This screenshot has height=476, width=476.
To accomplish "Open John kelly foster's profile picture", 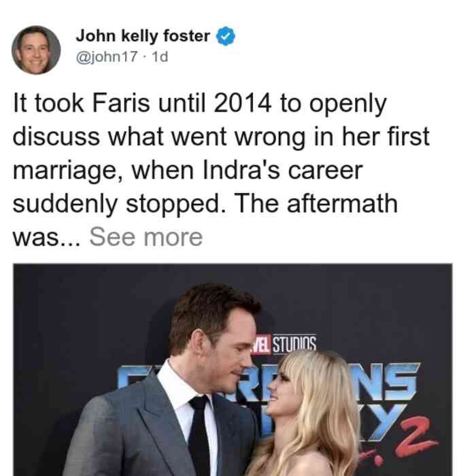I will [x=36, y=50].
